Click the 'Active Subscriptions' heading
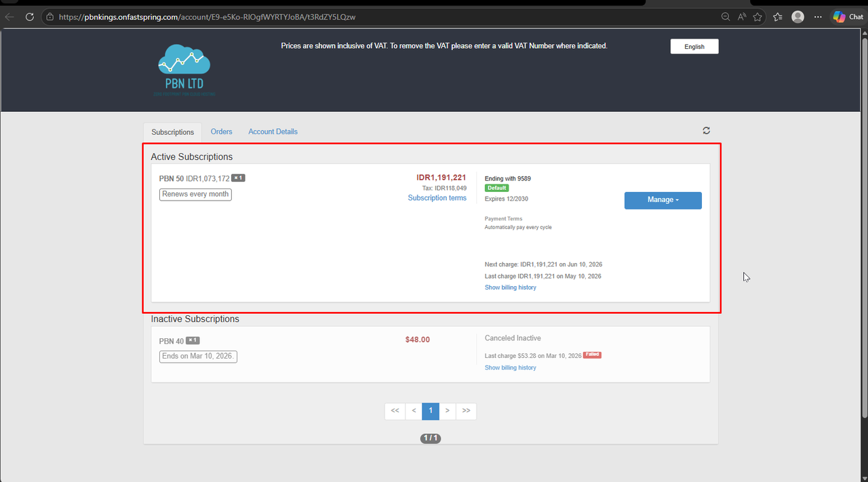 tap(192, 157)
